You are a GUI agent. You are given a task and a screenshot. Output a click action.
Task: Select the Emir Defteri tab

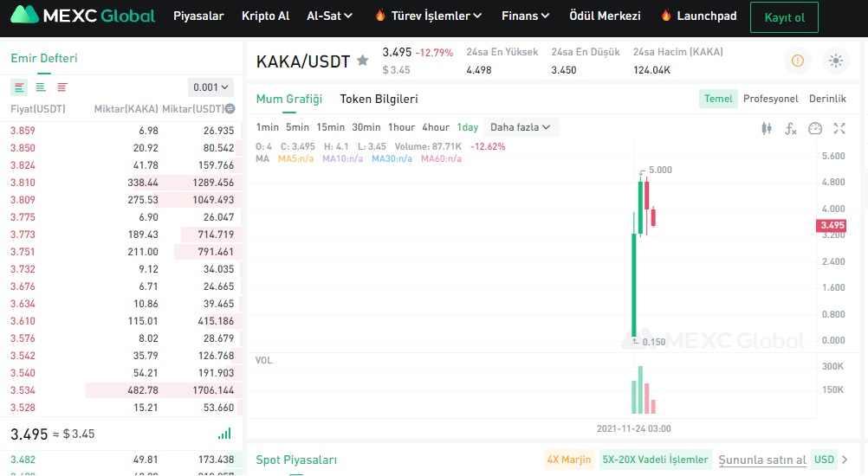tap(43, 58)
